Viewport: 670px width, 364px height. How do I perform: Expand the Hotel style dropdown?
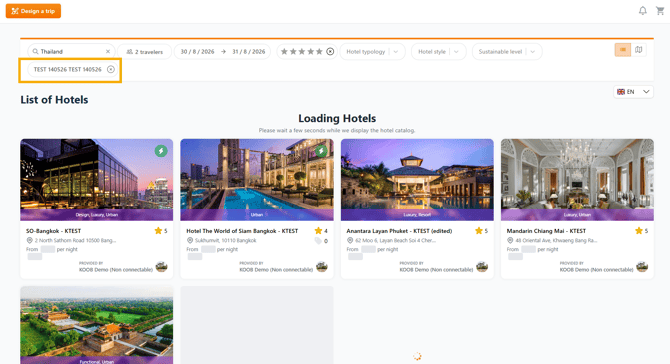click(x=438, y=52)
